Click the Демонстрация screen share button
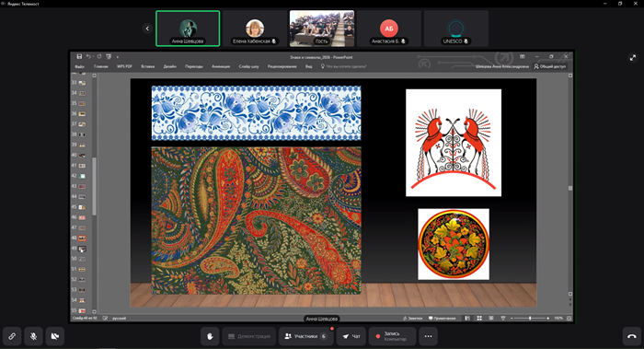 (249, 336)
